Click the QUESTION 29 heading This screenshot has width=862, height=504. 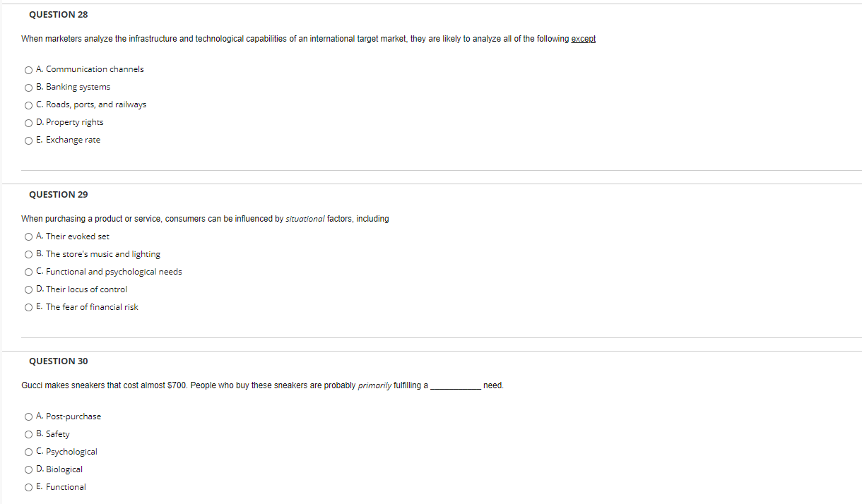tap(59, 194)
